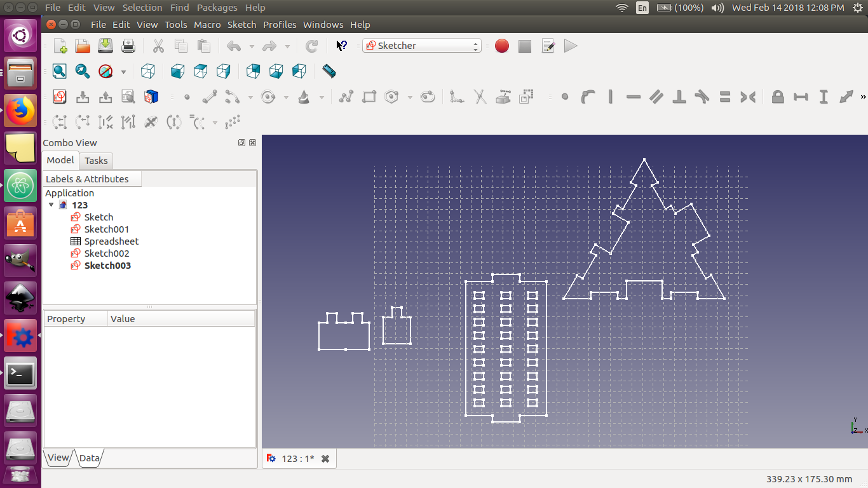Select the Spreadsheet item in the tree
This screenshot has width=868, height=488.
(x=111, y=241)
